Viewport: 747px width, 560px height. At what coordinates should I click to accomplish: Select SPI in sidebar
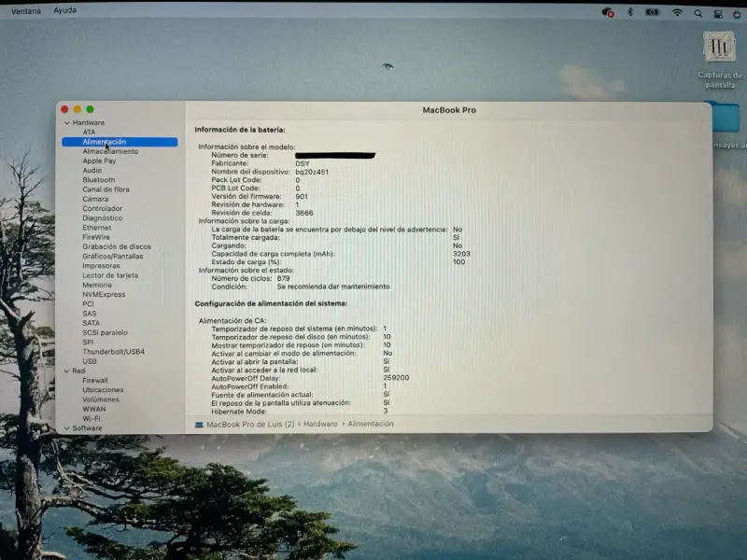88,342
